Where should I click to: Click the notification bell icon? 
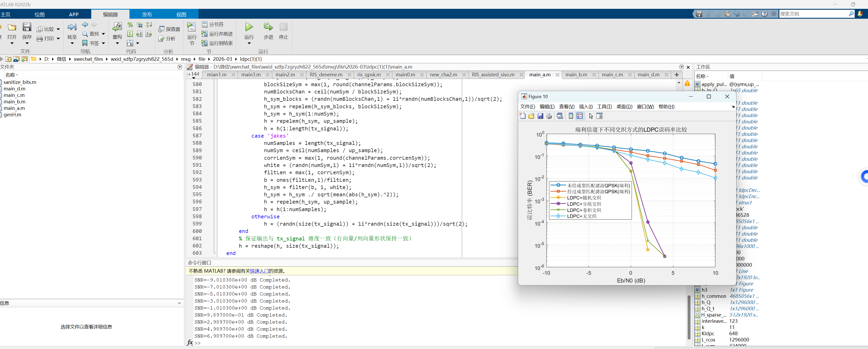pyautogui.click(x=860, y=14)
